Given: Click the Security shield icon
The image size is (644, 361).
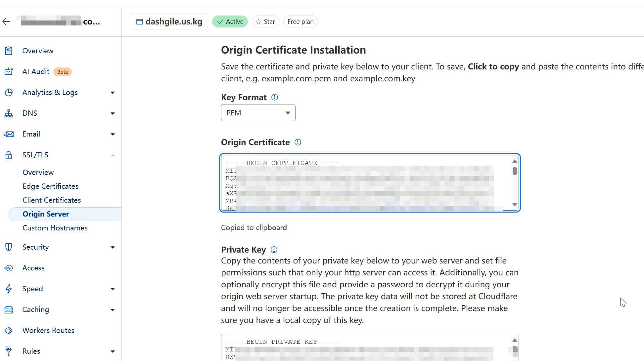Looking at the screenshot, I should [9, 247].
